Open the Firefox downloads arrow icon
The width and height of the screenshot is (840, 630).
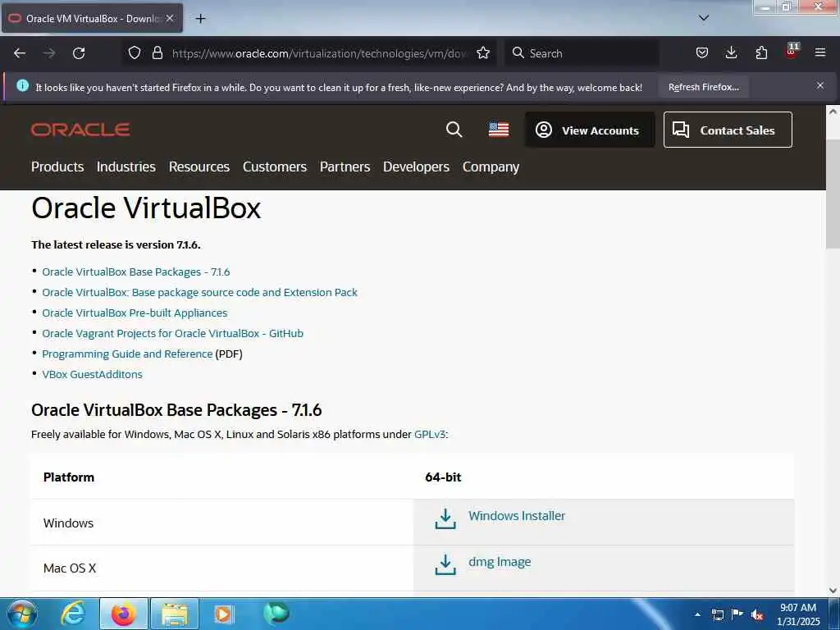(x=731, y=53)
